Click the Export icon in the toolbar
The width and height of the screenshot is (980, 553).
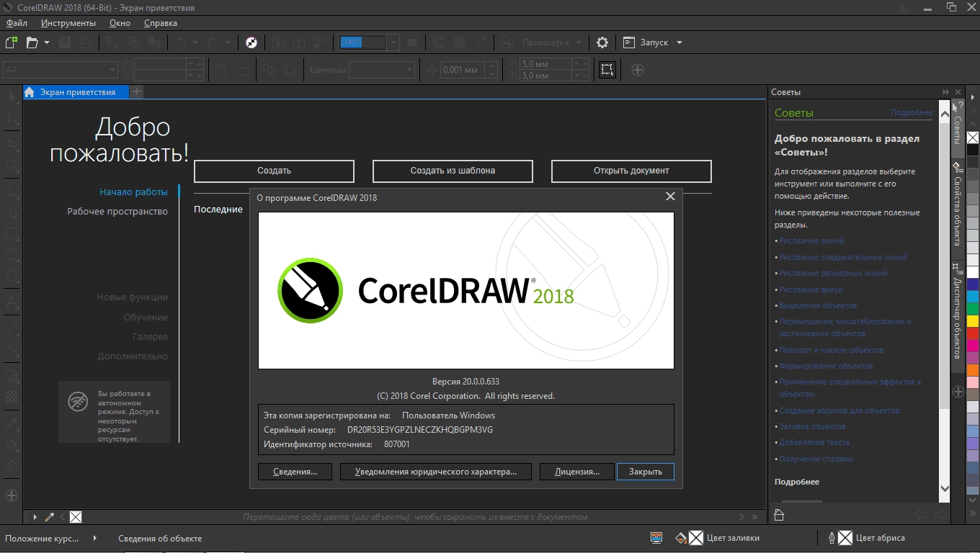(x=298, y=42)
